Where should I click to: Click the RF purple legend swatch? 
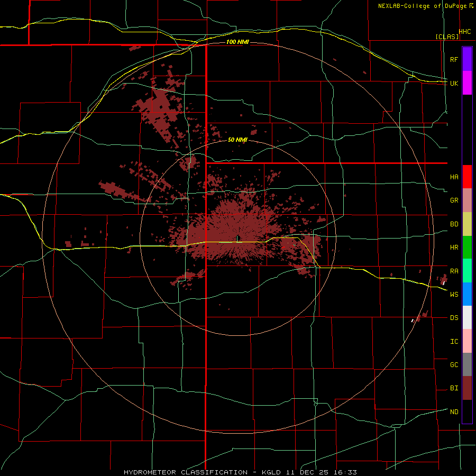467,59
